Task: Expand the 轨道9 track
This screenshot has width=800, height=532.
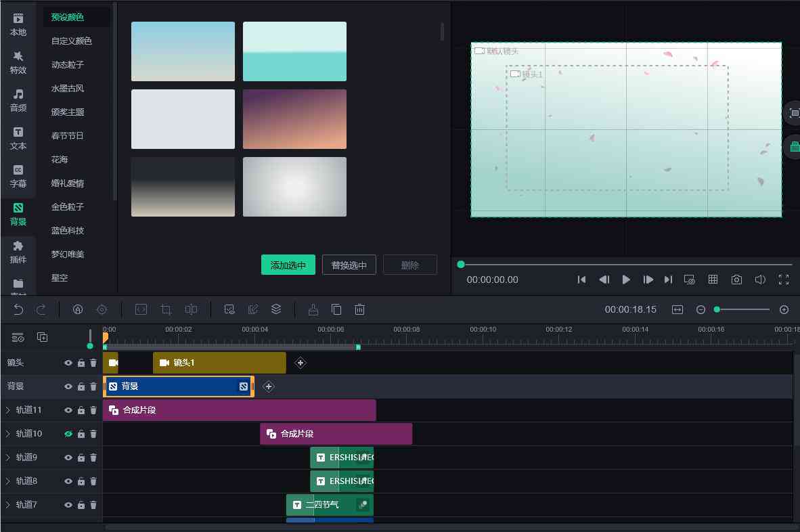Action: [7, 458]
